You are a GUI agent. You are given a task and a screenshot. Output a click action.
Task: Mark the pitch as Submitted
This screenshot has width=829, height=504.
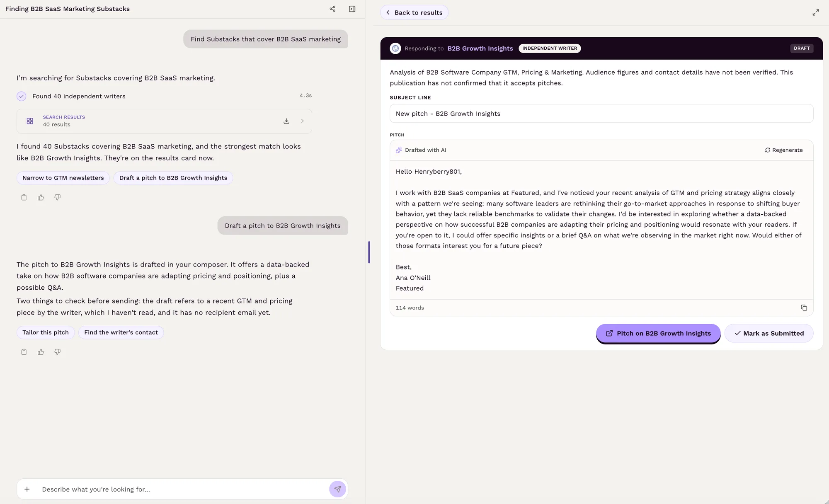769,333
